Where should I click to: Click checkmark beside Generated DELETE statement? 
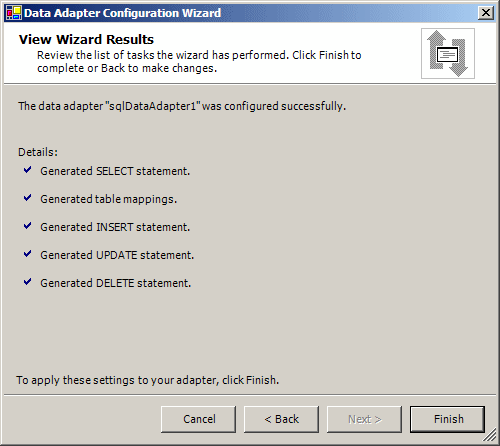click(x=28, y=282)
